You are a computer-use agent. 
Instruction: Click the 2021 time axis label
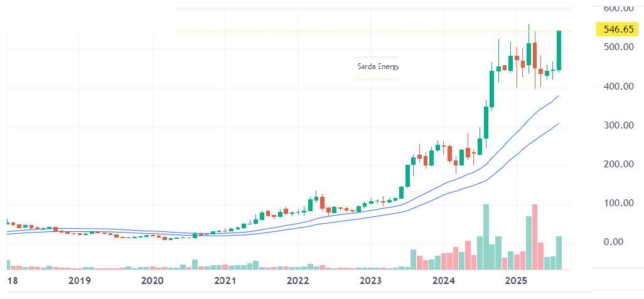[225, 281]
